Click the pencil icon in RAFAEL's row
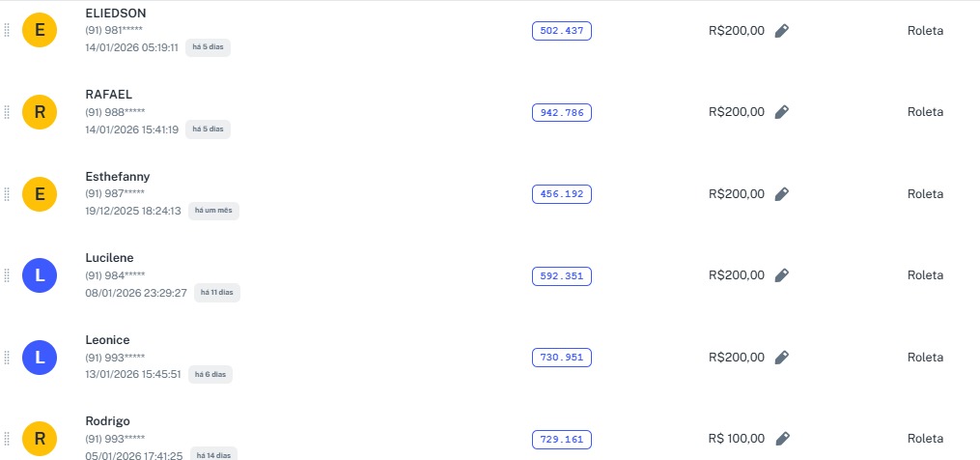Viewport: 980px width, 460px height. 782,112
